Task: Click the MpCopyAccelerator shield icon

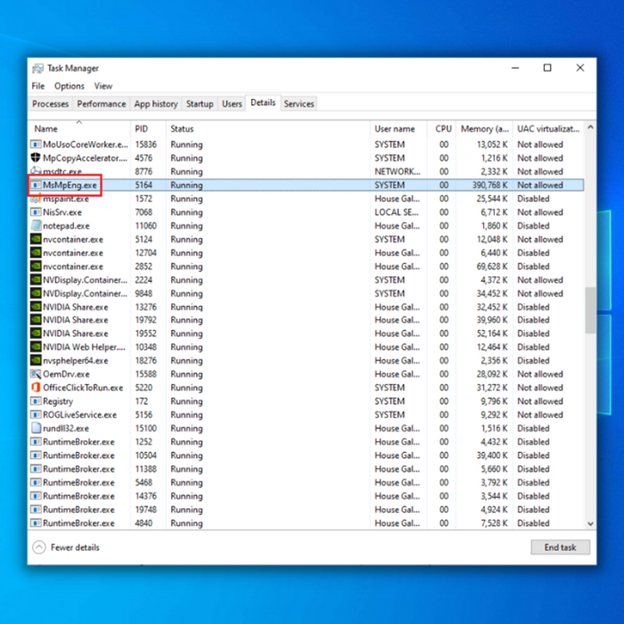Action: click(36, 158)
